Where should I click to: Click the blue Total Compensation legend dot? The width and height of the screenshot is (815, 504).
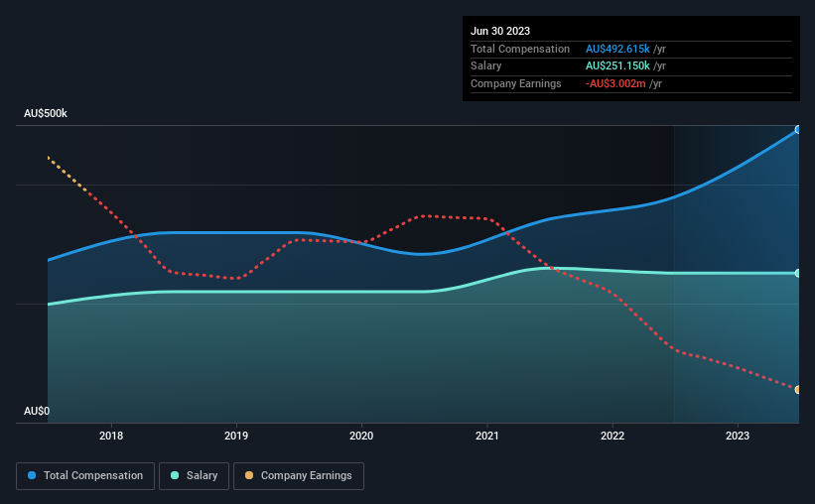click(32, 475)
